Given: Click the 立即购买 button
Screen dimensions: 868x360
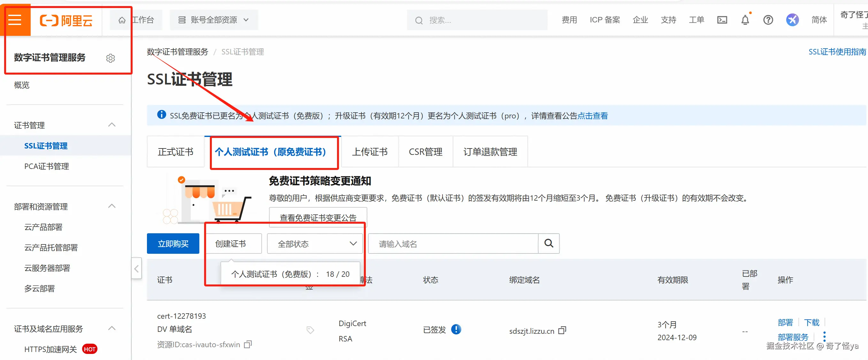Looking at the screenshot, I should pos(173,244).
